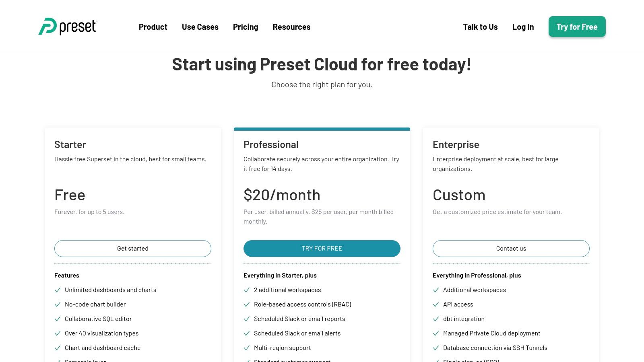
Task: Click the checkmark beside "2 additional workspaces"
Action: tap(247, 290)
